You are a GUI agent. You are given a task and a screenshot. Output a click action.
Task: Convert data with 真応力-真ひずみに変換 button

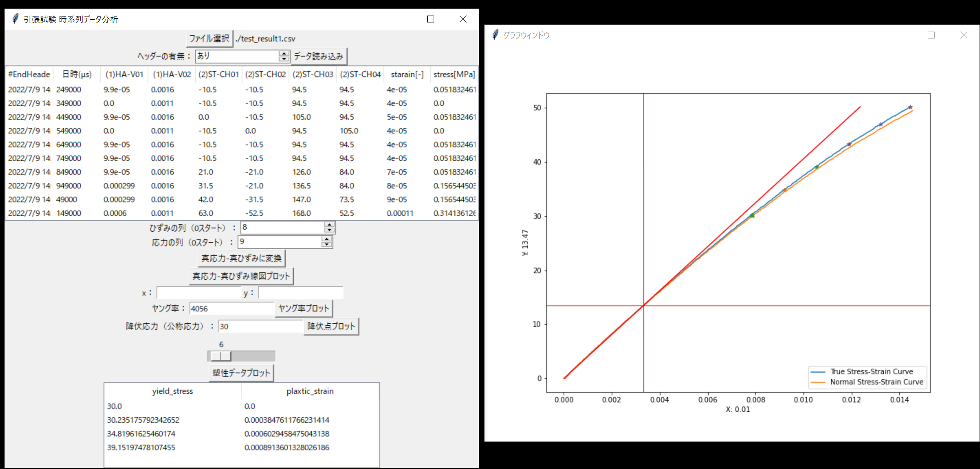tap(242, 258)
